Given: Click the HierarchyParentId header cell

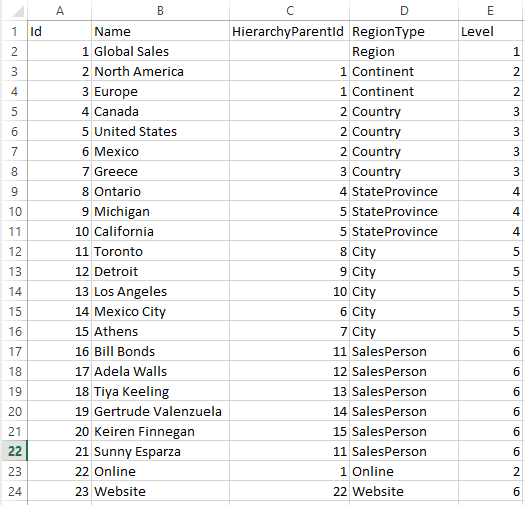Looking at the screenshot, I should point(289,31).
